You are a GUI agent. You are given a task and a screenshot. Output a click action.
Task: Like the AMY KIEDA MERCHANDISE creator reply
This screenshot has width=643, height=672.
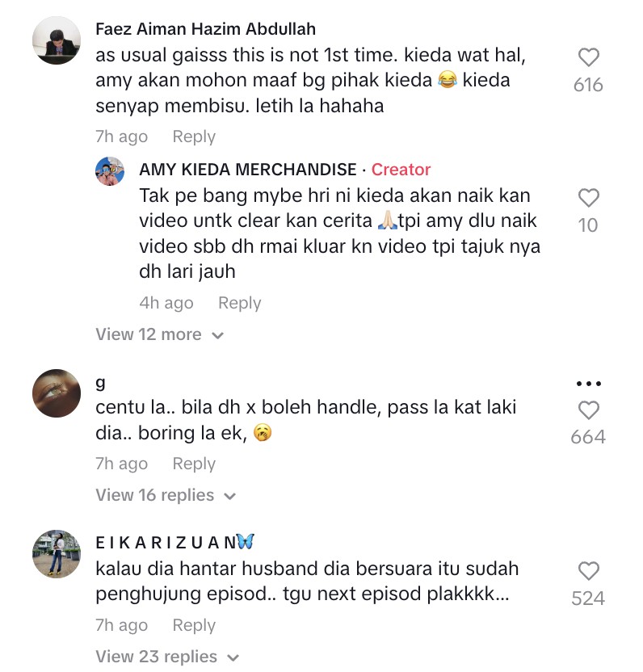pos(589,198)
